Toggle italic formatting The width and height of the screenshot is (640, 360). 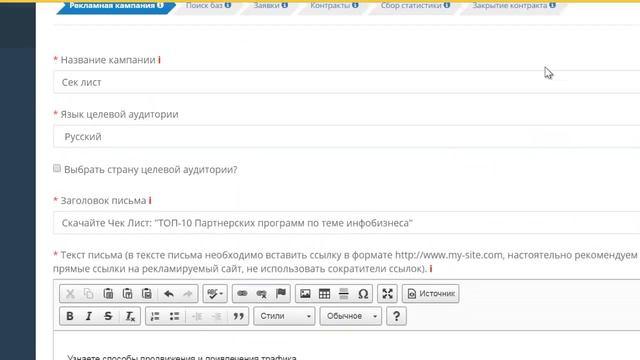[x=89, y=316]
